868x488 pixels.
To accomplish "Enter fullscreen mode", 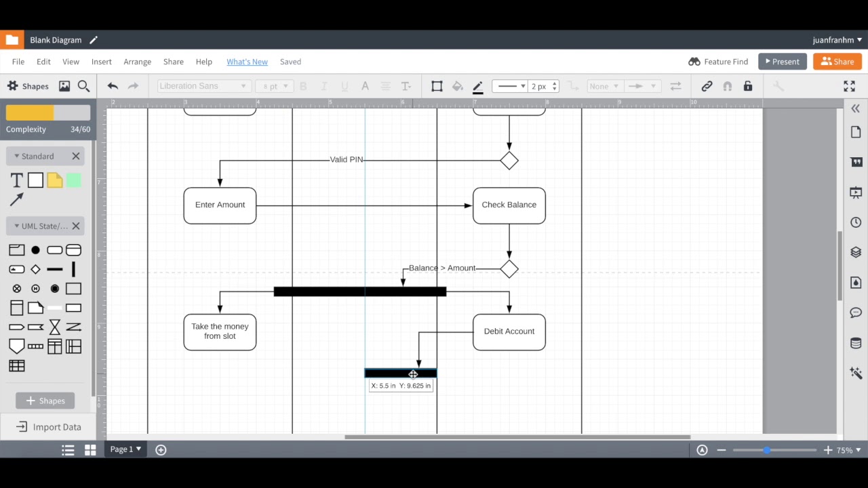I will click(x=849, y=86).
